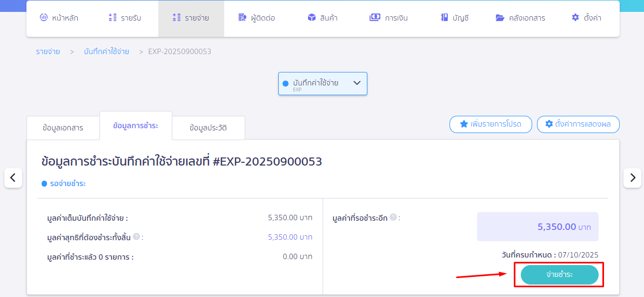Click the purple 5,350.00 บาท net amount
The height and width of the screenshot is (297, 644).
pos(290,237)
